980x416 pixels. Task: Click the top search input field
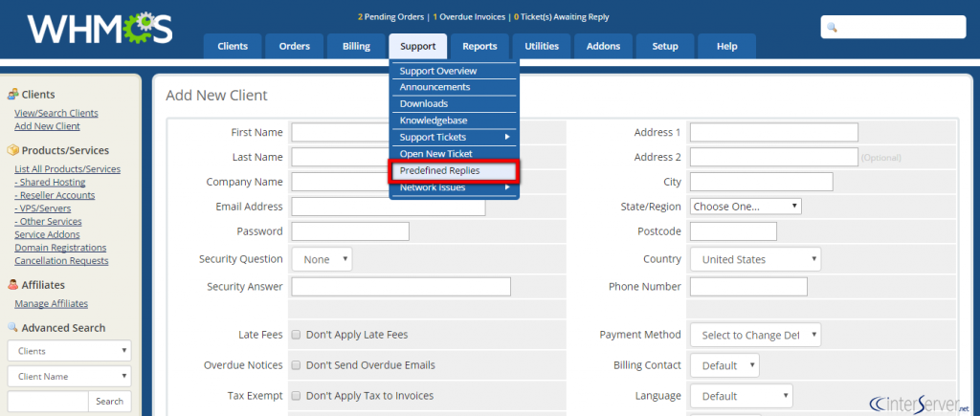893,28
